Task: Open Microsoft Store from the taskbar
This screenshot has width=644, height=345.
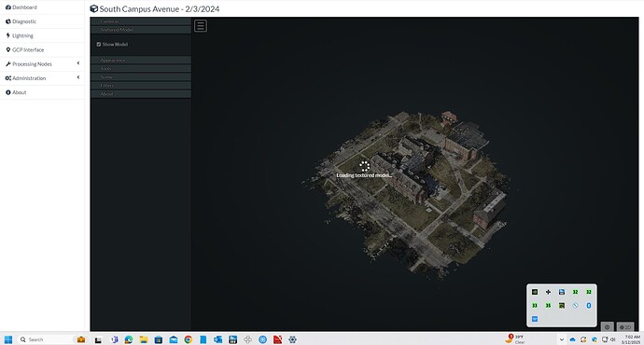Action: tap(158, 339)
